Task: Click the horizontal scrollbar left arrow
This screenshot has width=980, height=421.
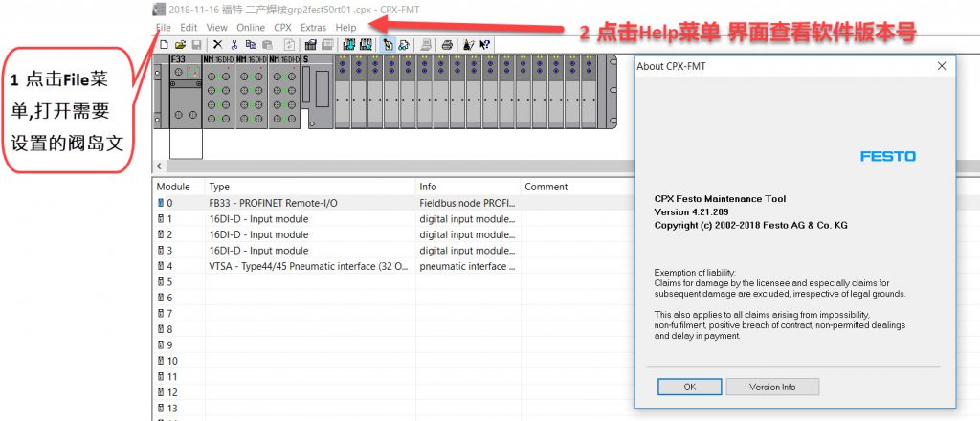Action: point(159,166)
